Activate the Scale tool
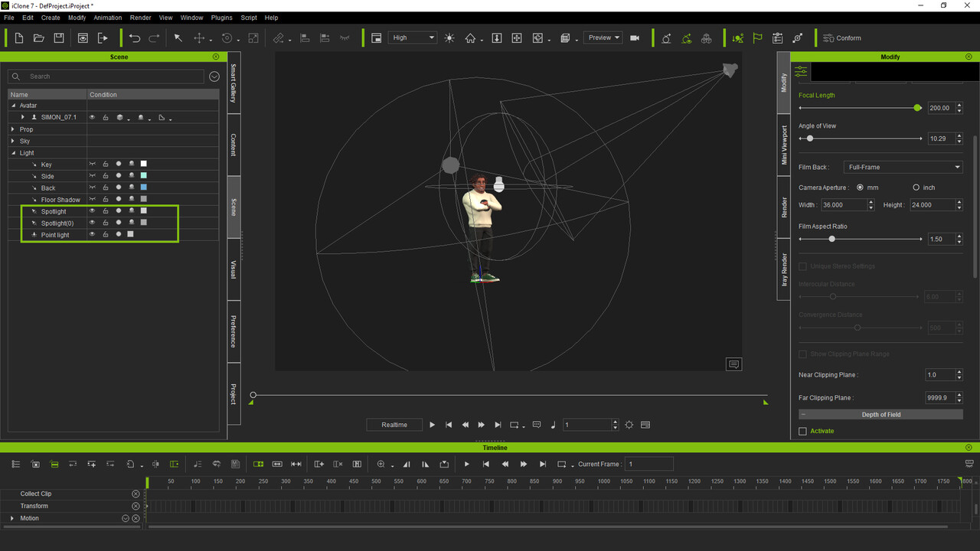 pyautogui.click(x=253, y=38)
